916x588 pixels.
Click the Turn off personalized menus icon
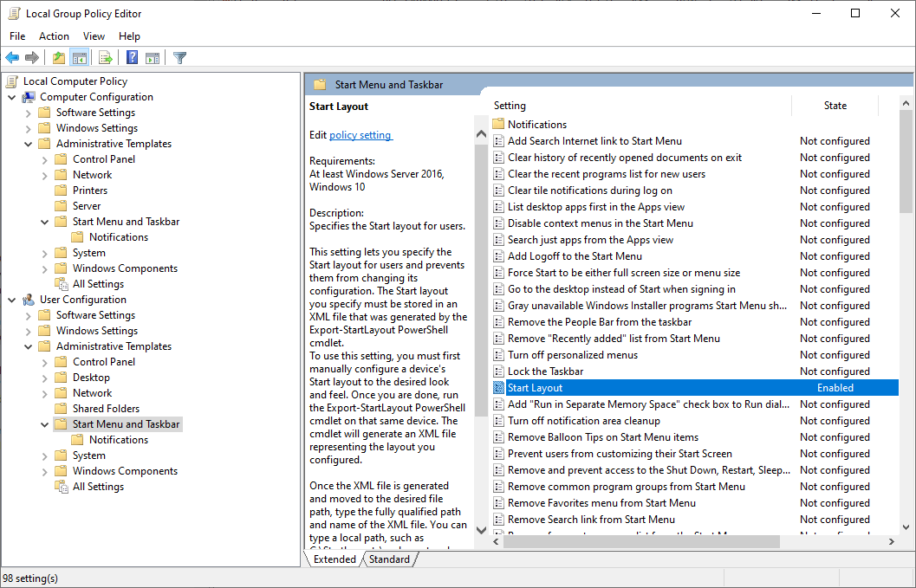point(498,355)
